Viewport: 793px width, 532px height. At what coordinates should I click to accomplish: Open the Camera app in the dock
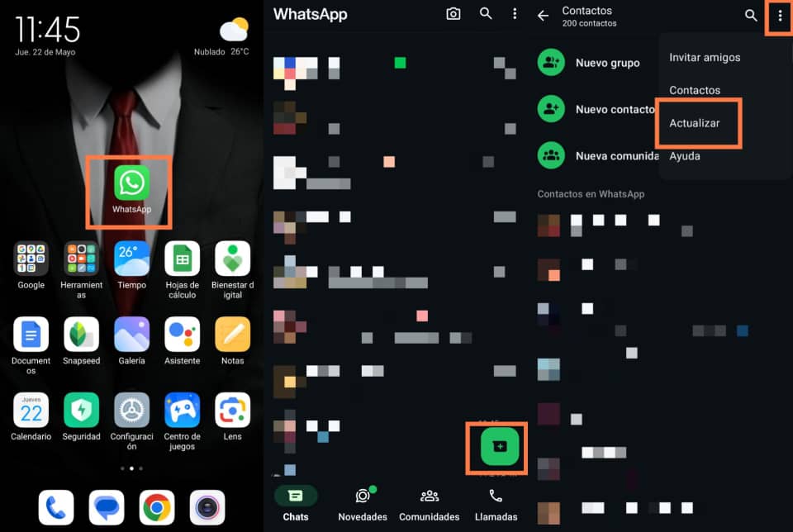click(x=207, y=507)
